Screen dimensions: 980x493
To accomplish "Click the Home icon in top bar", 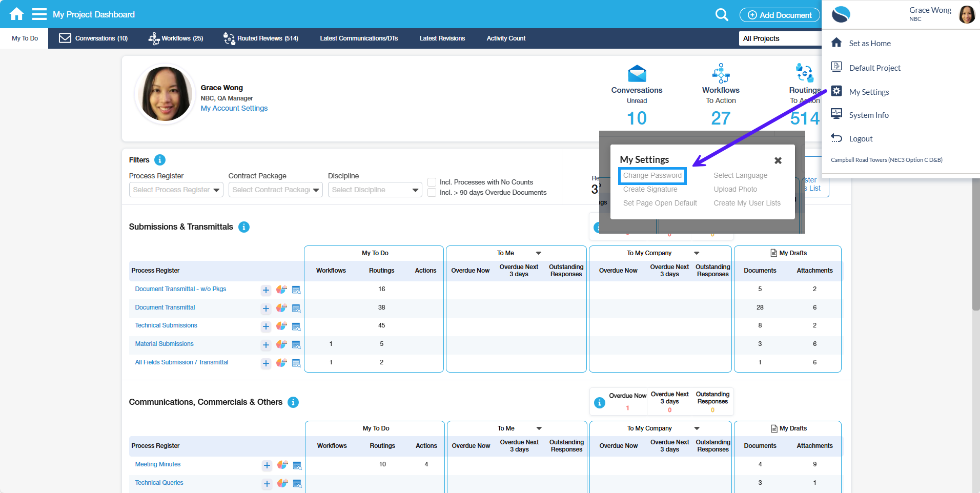I will coord(16,14).
